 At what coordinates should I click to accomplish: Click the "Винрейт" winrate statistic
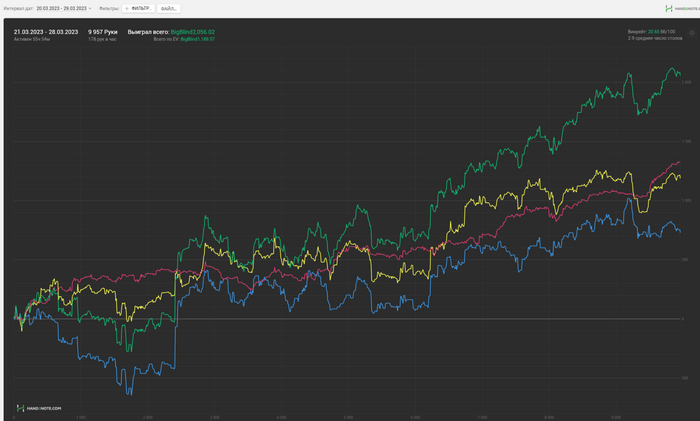tap(651, 32)
